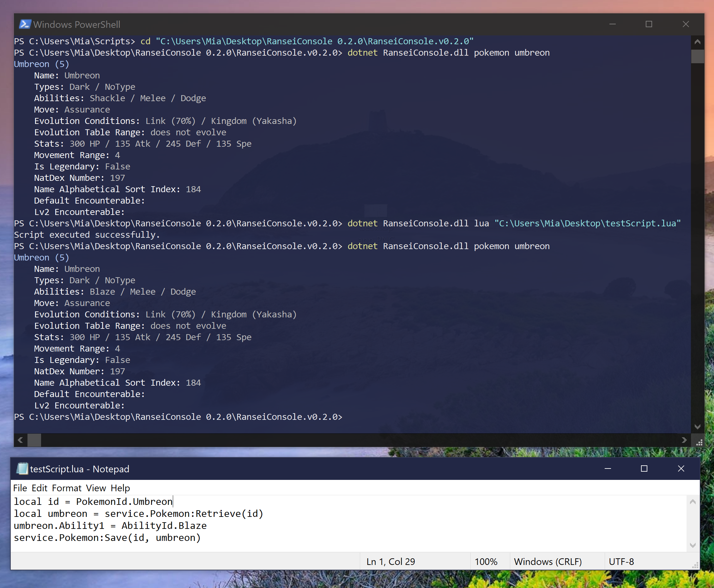
Task: Open the Format menu in Notepad
Action: [67, 488]
